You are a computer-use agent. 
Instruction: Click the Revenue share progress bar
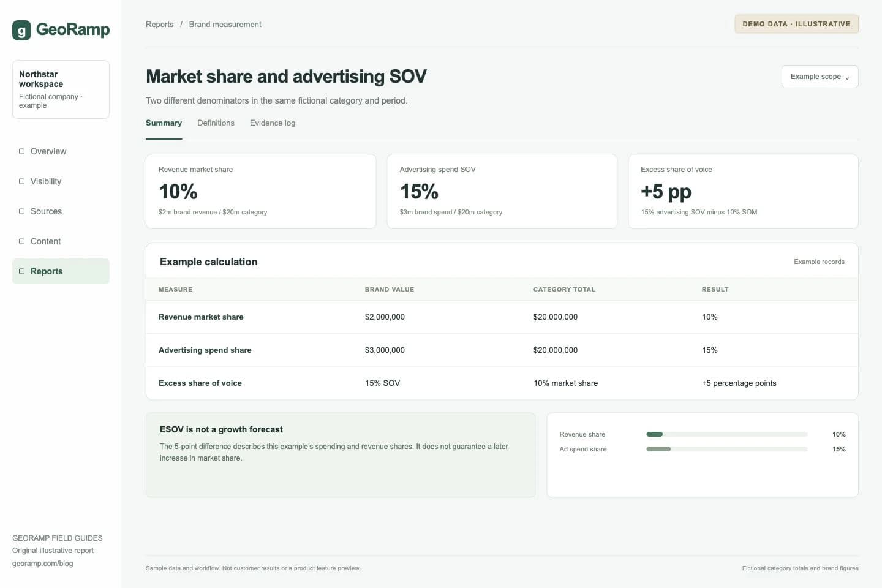[726, 434]
